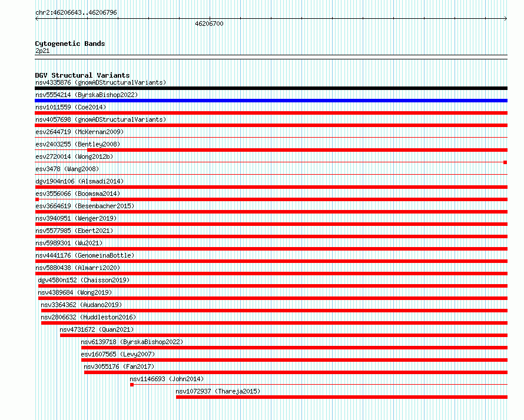Open nsv1011559 (Coe2014) variant label

click(x=71, y=107)
